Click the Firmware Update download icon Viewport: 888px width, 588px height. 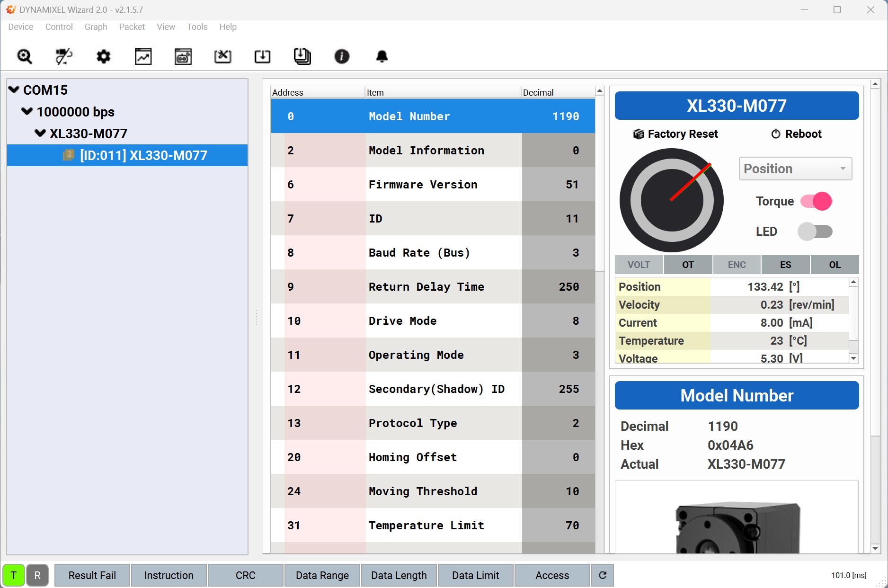point(263,56)
